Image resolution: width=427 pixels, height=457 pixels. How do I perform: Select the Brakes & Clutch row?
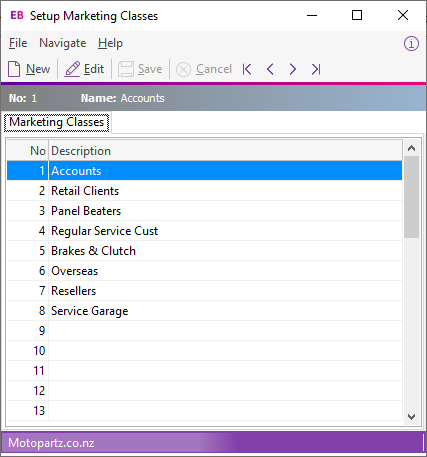[x=204, y=251]
